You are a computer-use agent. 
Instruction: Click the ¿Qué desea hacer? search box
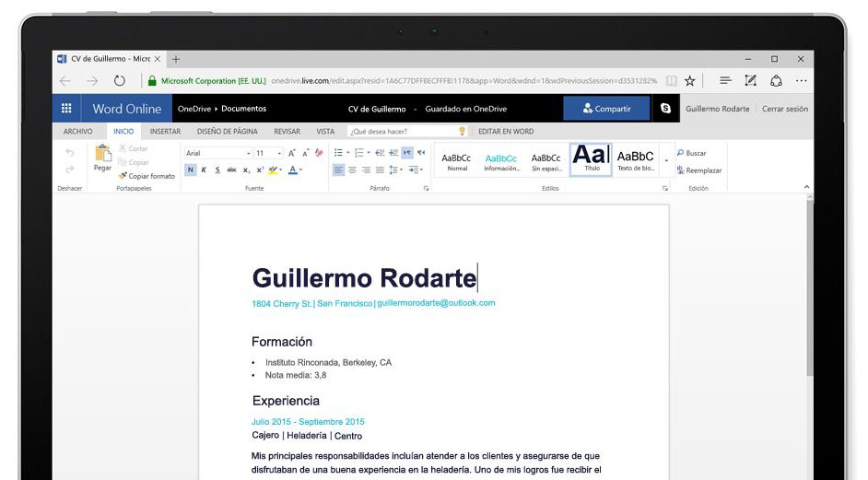point(405,131)
